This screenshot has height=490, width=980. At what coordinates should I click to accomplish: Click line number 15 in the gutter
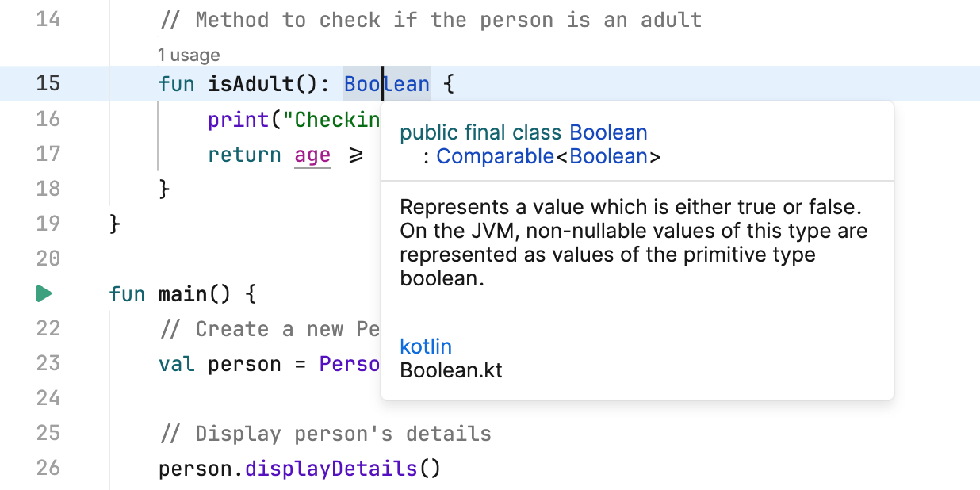tap(48, 83)
